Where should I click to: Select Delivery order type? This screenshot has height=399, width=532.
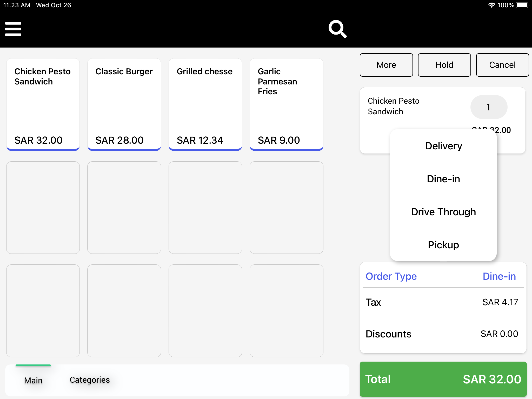pyautogui.click(x=443, y=146)
